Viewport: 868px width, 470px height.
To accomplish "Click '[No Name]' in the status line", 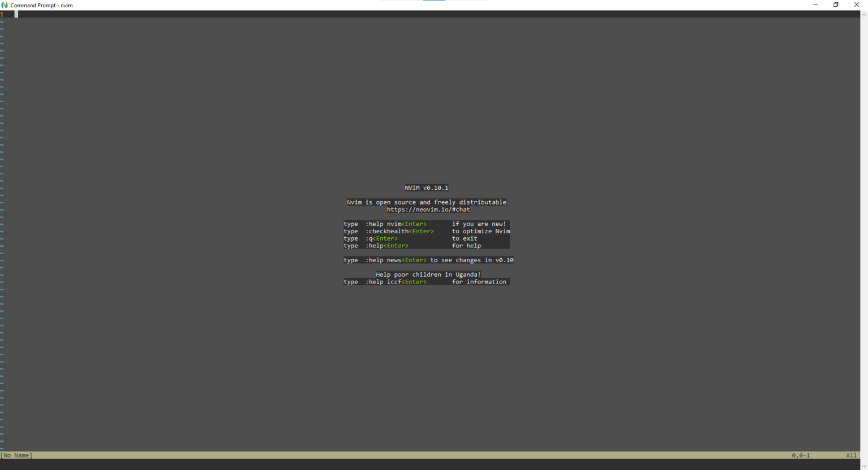I will tap(16, 455).
